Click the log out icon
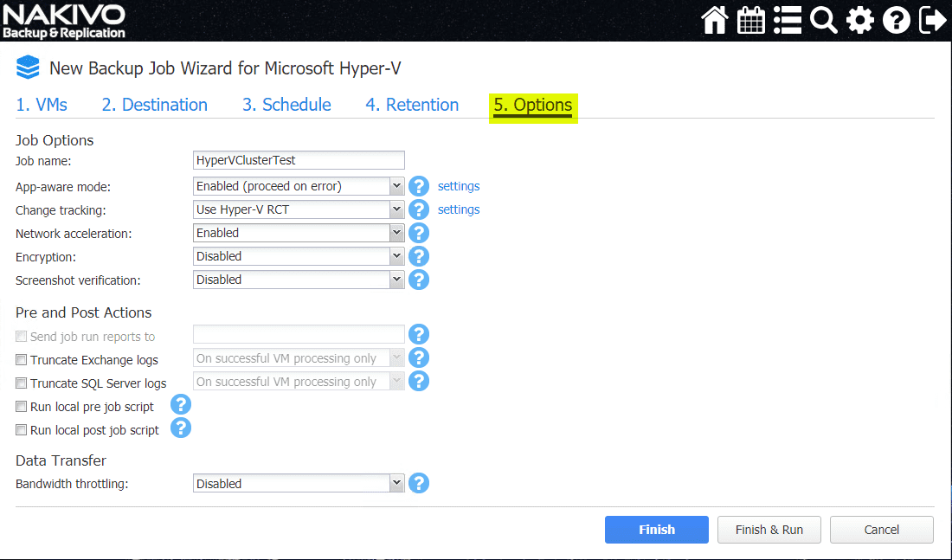 tap(933, 20)
